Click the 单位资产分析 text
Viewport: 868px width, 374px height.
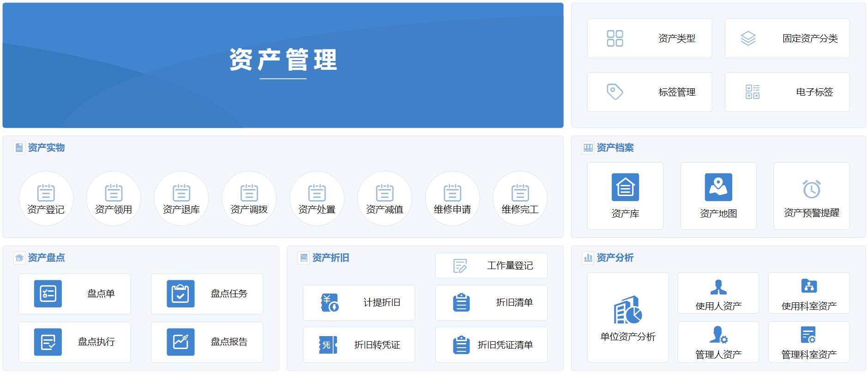pyautogui.click(x=628, y=337)
